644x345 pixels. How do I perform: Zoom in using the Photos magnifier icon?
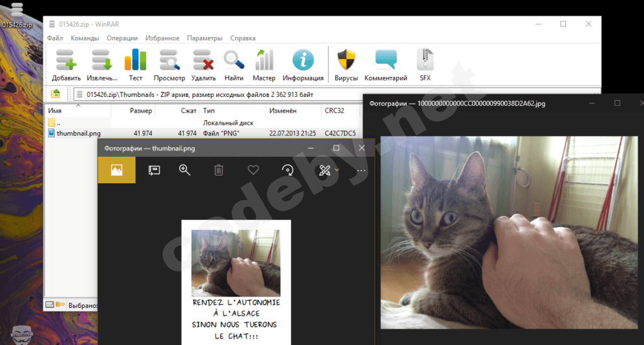(x=185, y=170)
